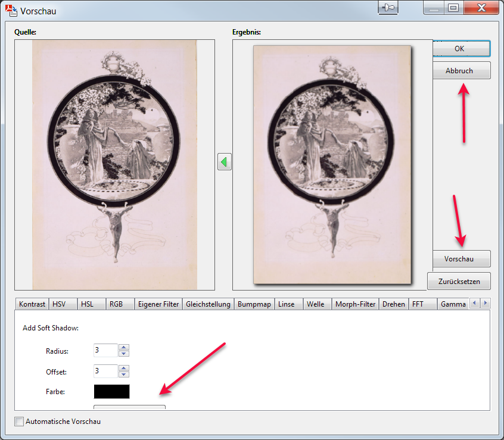Image resolution: width=504 pixels, height=440 pixels.
Task: Click the Quelle source image preview
Action: [114, 165]
